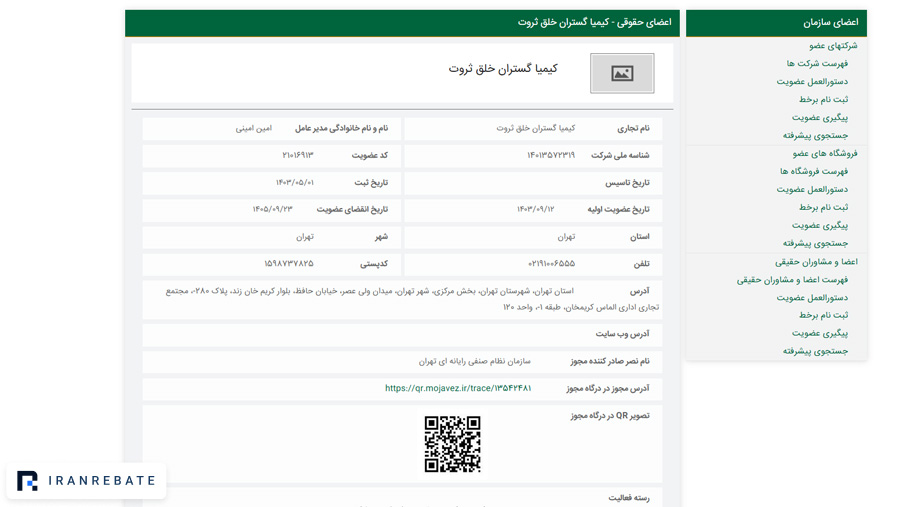The image size is (900, 507).
Task: Click the تاریخ ثبت date value
Action: (x=294, y=183)
